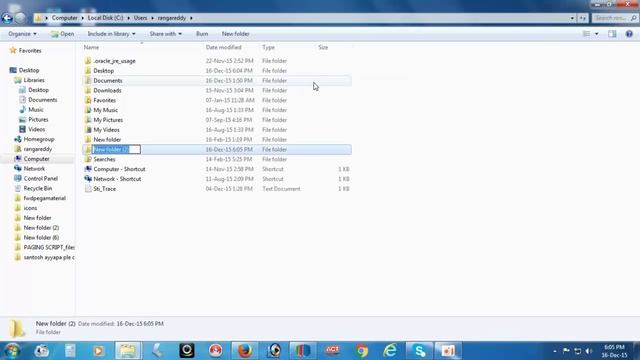Select the .oracle_jre_usage folder icon
The width and height of the screenshot is (640, 360).
[x=88, y=61]
